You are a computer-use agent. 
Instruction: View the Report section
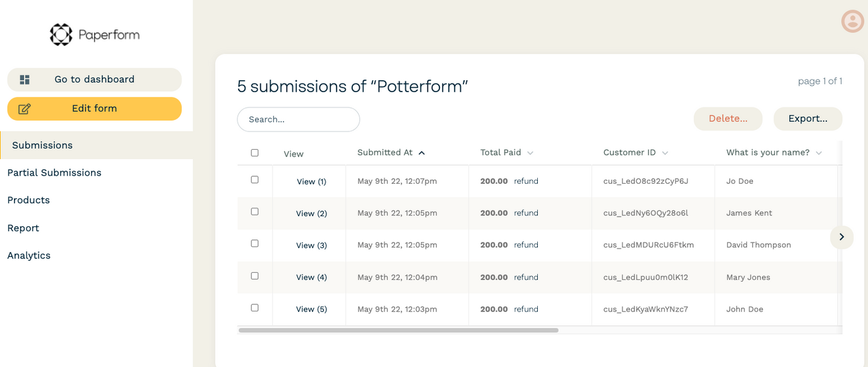pyautogui.click(x=23, y=227)
